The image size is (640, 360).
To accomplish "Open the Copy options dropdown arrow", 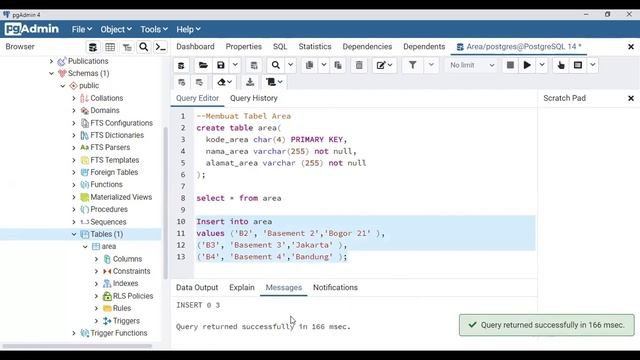I will pos(323,65).
